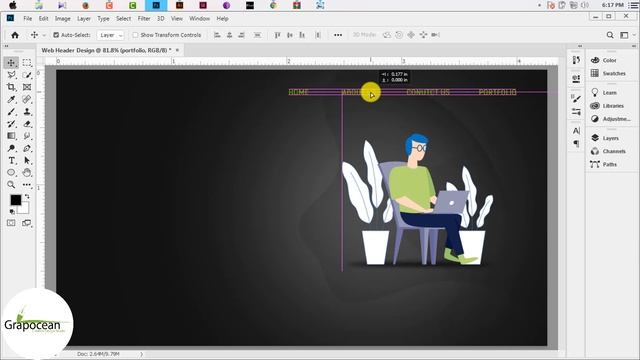Expand the Color panel group arrows
Viewport: 640px width, 360px height.
tap(633, 46)
